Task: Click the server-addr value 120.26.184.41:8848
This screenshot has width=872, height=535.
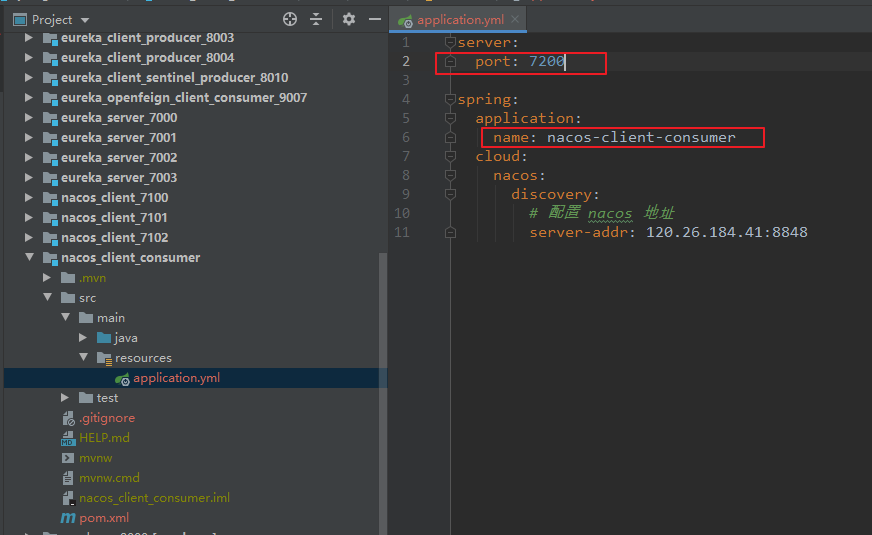Action: pos(726,232)
